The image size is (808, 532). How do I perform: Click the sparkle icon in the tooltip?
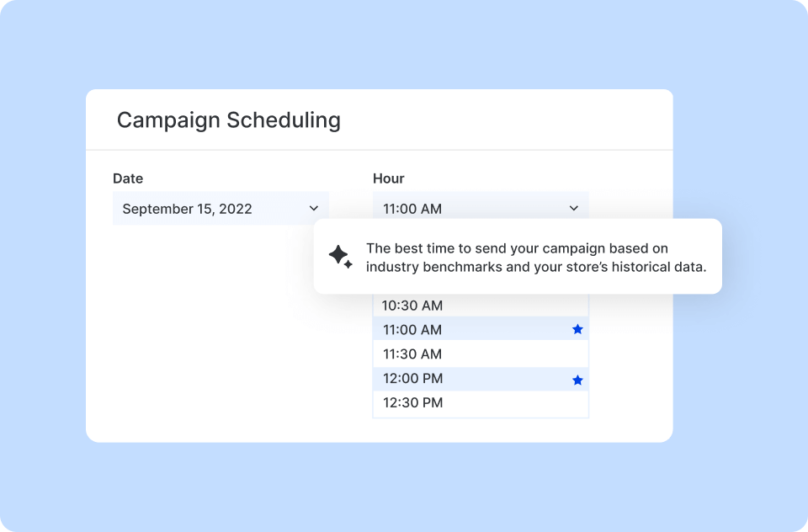coord(341,257)
